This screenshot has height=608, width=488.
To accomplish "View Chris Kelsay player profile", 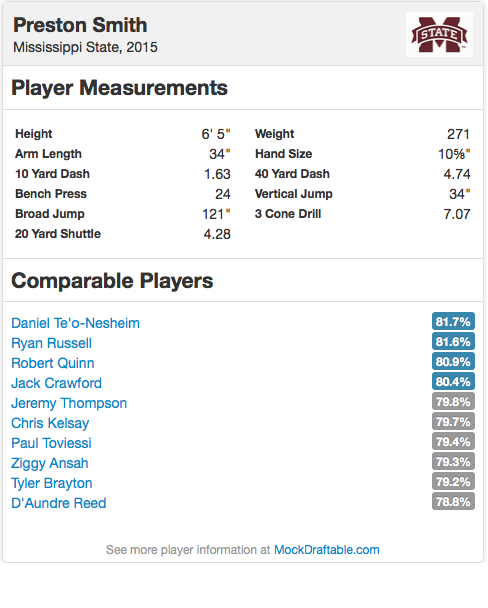I will pos(50,423).
